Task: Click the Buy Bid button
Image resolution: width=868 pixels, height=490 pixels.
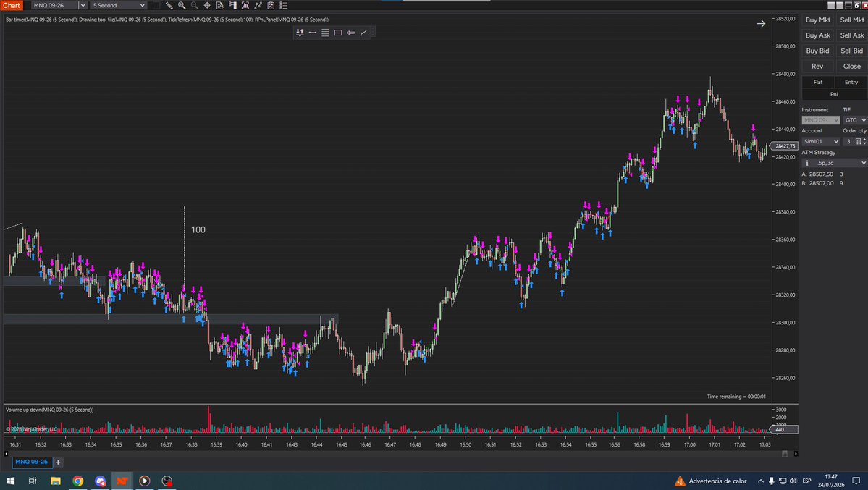Action: click(x=817, y=51)
